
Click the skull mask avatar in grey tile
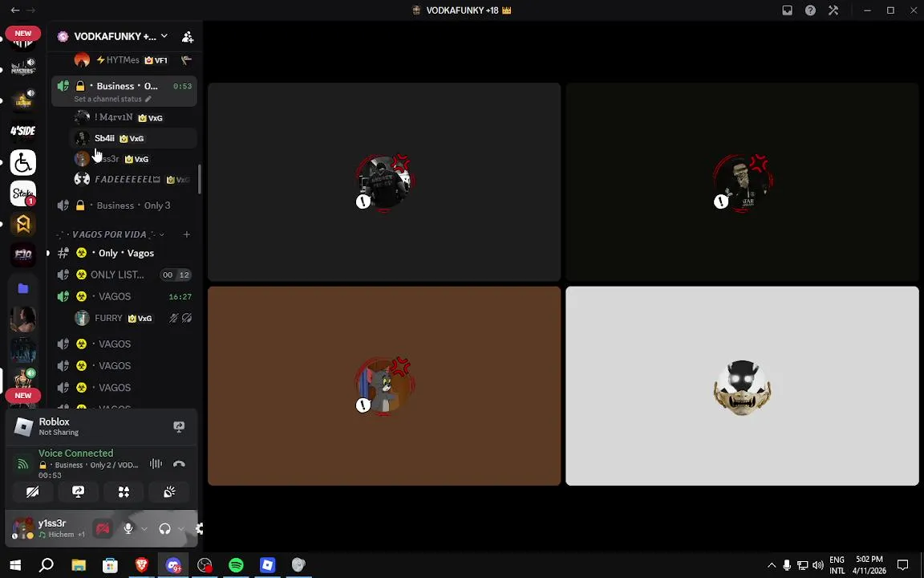pos(742,388)
